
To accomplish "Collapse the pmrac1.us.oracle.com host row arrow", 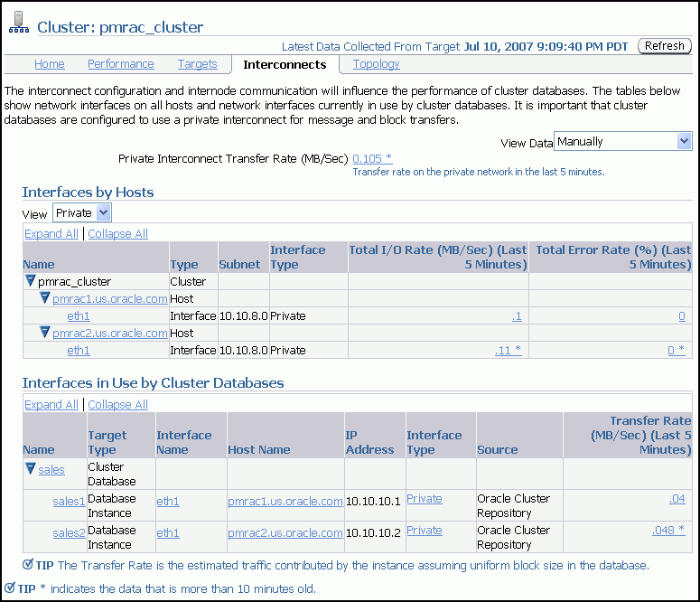I will tap(45, 298).
